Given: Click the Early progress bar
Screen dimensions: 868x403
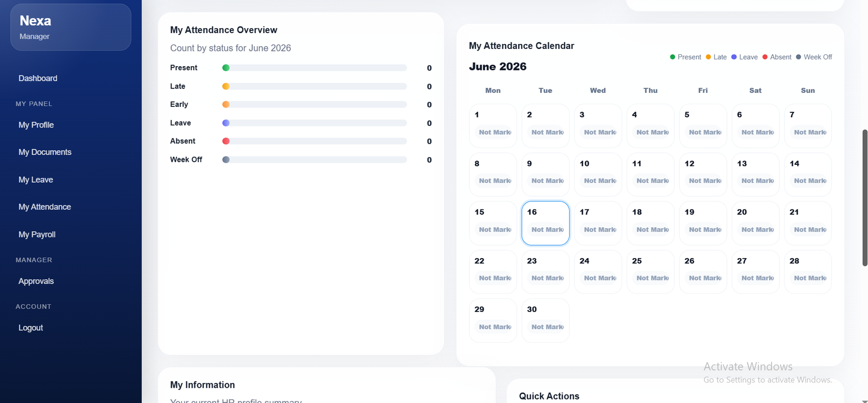Looking at the screenshot, I should (315, 104).
